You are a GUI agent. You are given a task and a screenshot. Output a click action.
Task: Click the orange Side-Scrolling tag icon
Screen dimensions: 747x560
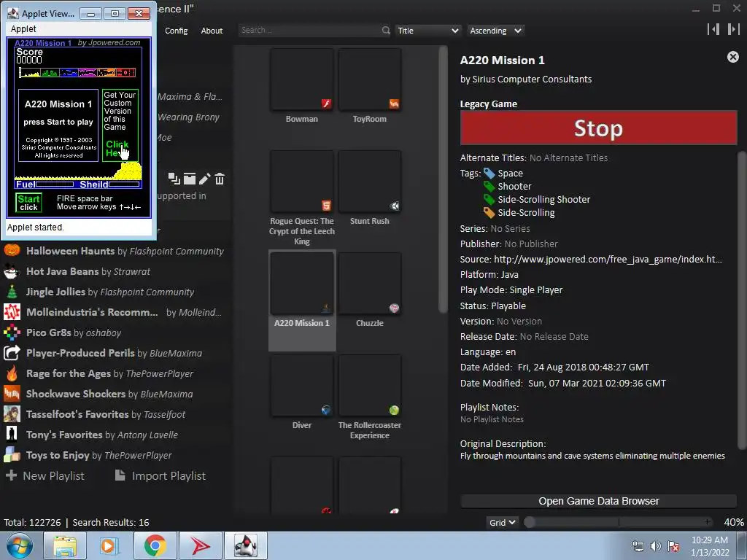click(x=489, y=212)
